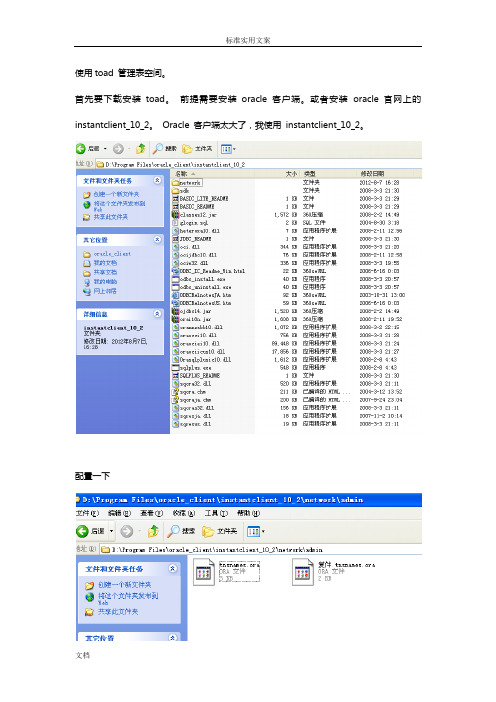Image resolution: width=496 pixels, height=702 pixels.
Task: Open the Search magnifier in lower toolbar
Action: pos(173,531)
